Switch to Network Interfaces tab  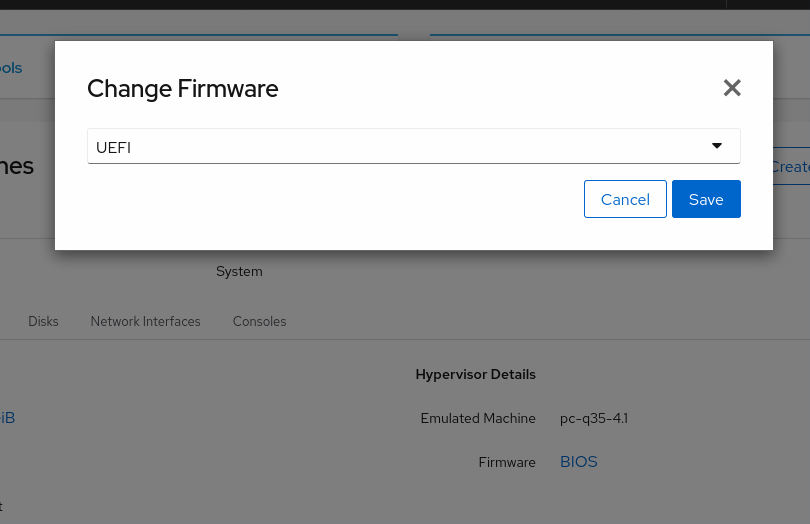(x=146, y=321)
